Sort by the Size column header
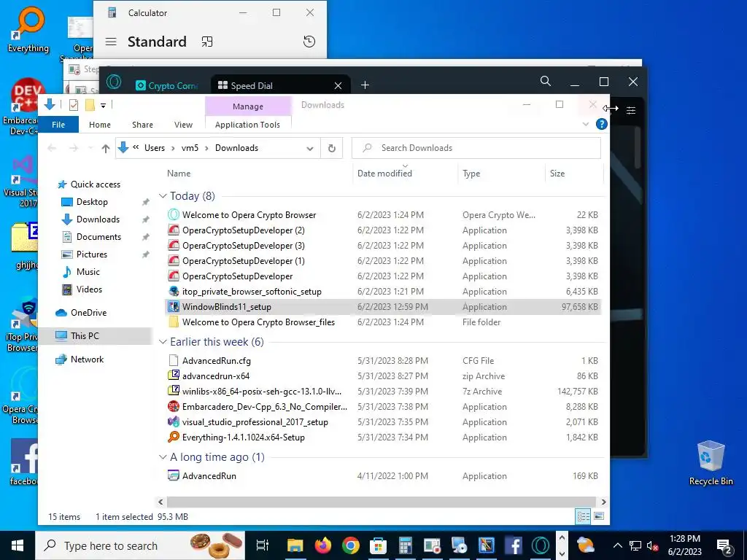The width and height of the screenshot is (747, 560). click(x=574, y=174)
